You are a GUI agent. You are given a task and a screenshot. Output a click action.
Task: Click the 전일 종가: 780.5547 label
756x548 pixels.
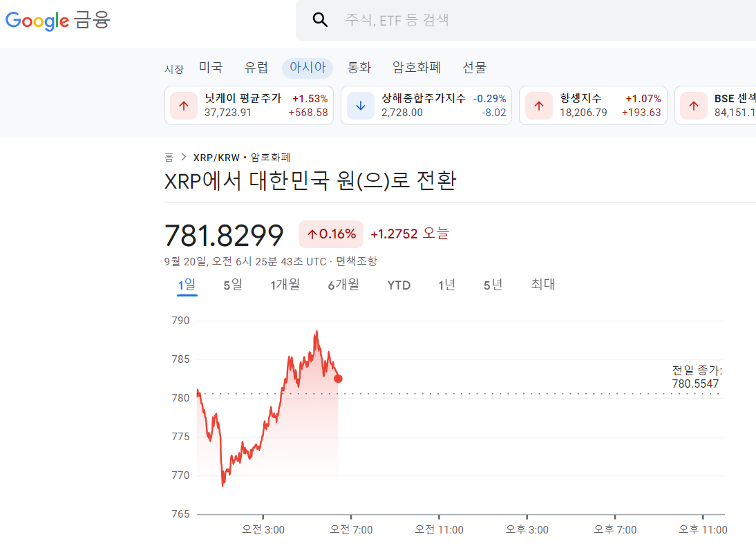point(696,377)
